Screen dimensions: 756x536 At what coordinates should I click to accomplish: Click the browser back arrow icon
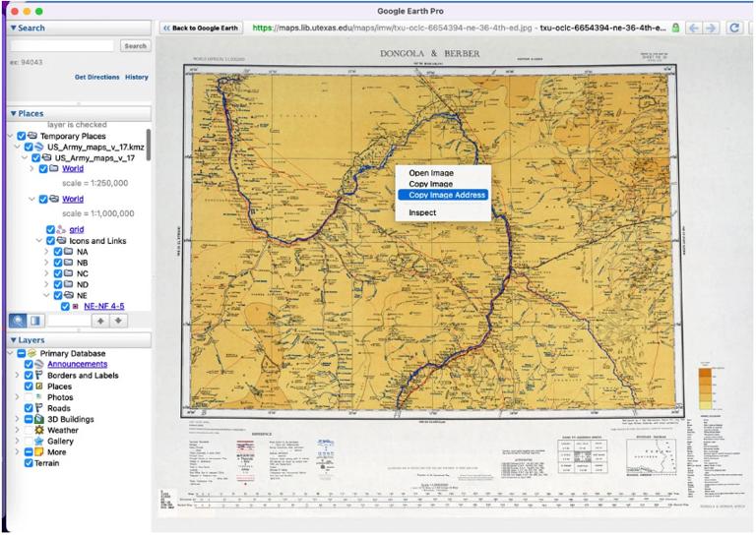(x=694, y=28)
